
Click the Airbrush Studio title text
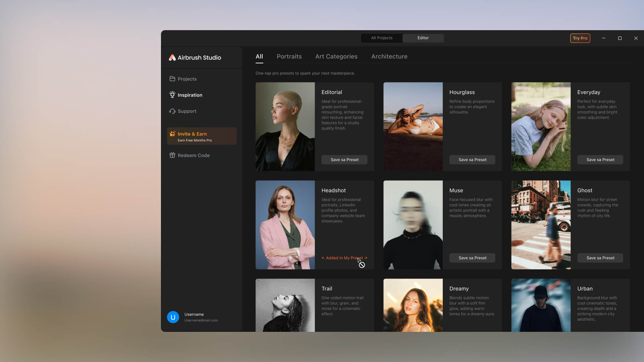point(199,58)
